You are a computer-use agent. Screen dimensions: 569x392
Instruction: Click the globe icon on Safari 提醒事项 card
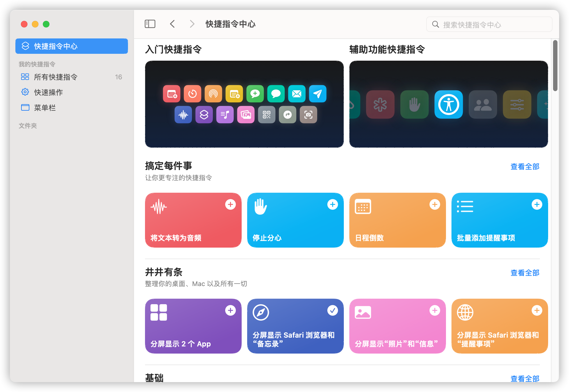(465, 312)
